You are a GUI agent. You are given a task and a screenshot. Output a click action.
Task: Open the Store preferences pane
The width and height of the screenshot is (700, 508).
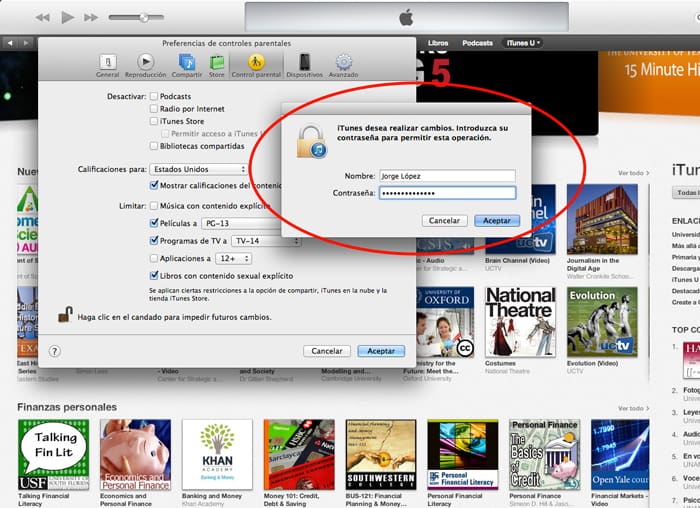click(x=217, y=66)
